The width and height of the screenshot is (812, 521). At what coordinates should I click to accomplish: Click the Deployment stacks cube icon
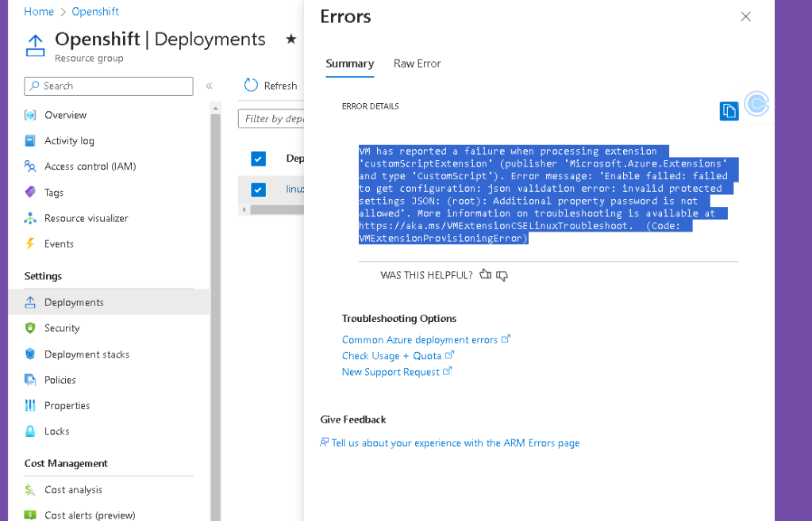(x=30, y=354)
